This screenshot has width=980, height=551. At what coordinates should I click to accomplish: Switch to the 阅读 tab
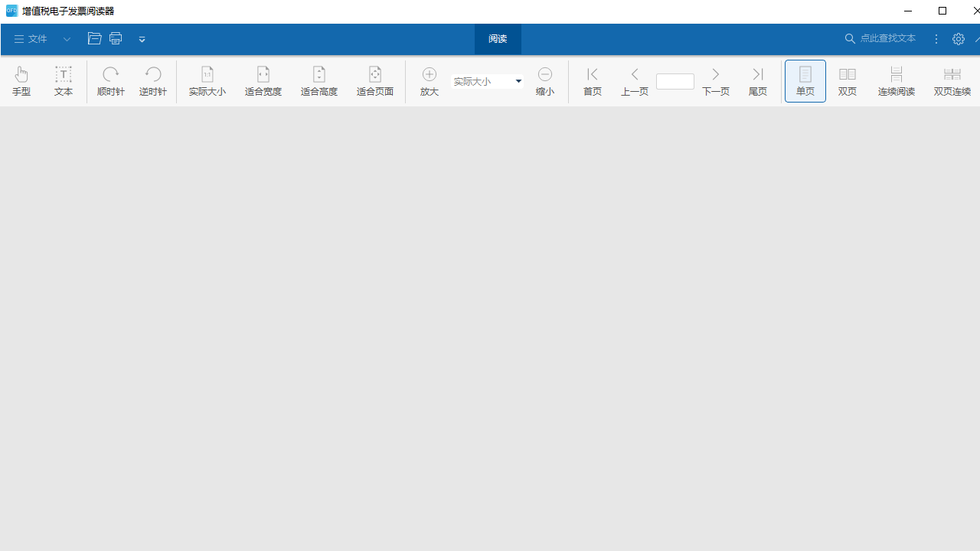[498, 39]
